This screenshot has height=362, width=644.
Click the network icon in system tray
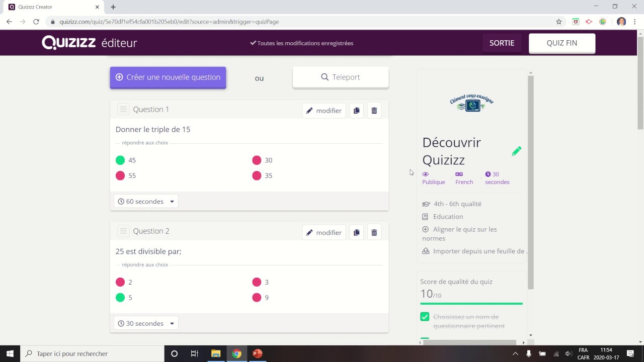point(556,353)
